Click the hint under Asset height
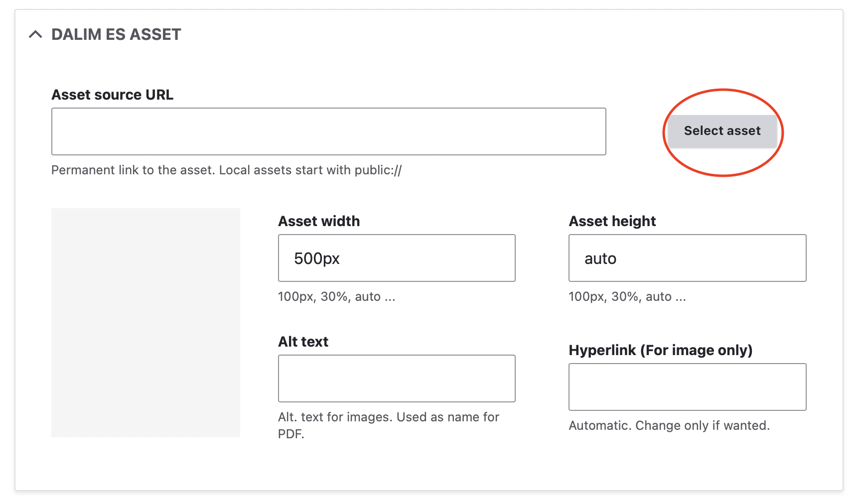 pyautogui.click(x=627, y=297)
